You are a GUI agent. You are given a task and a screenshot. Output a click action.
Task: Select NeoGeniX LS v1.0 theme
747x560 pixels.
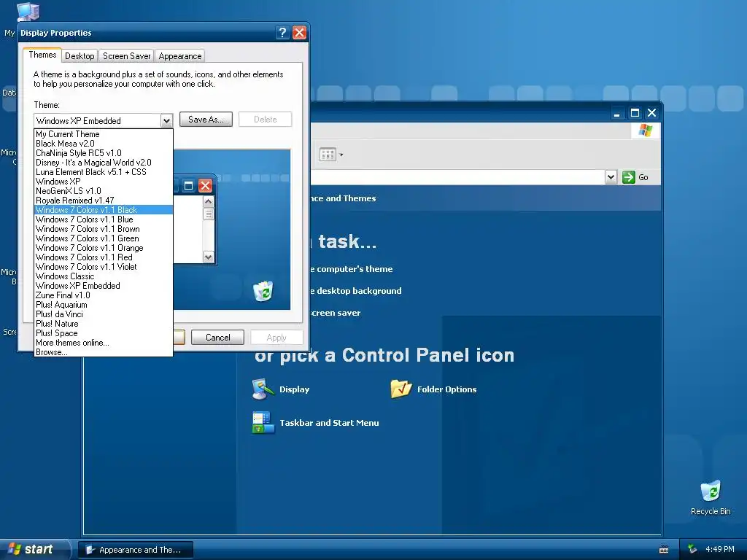[104, 191]
